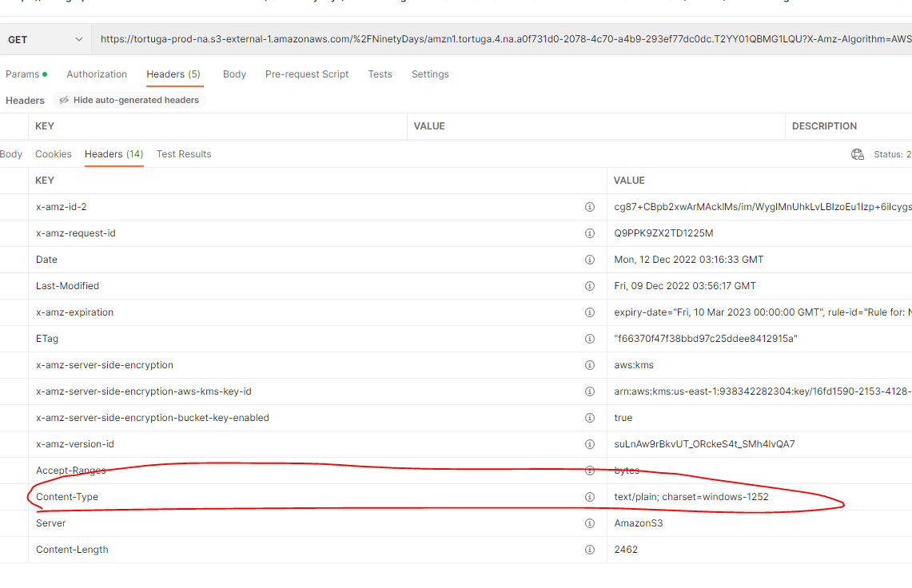Viewport: 912px width, 588px height.
Task: Click the Headers (14) response tab
Action: (114, 153)
